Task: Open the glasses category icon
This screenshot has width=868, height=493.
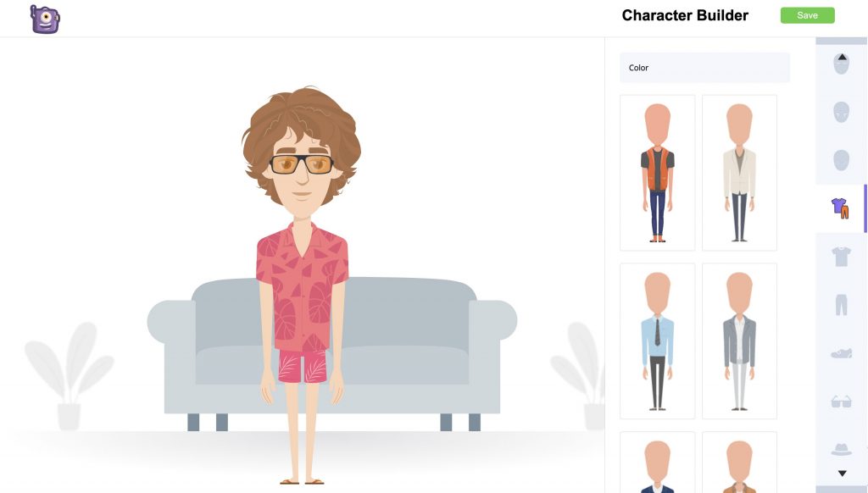Action: [841, 402]
